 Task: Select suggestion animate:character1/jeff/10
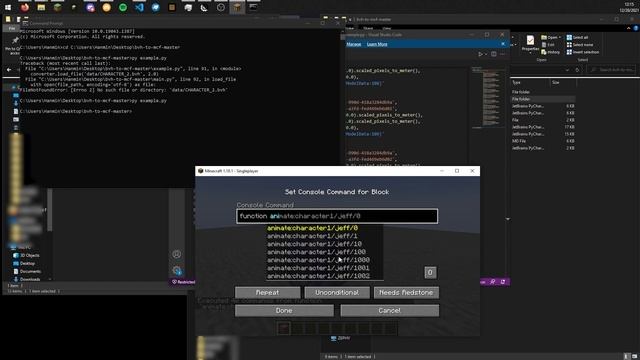[314, 244]
